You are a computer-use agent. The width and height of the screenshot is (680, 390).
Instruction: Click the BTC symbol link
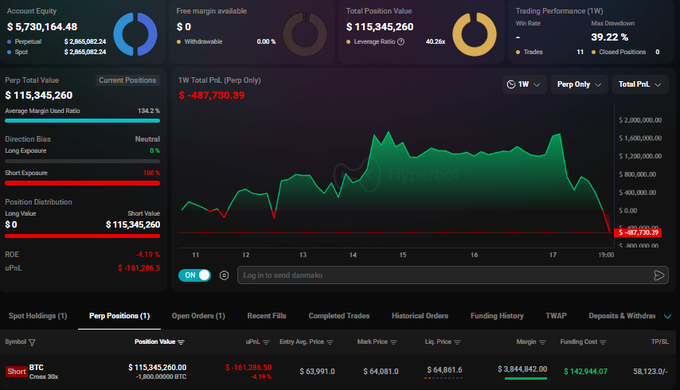36,367
